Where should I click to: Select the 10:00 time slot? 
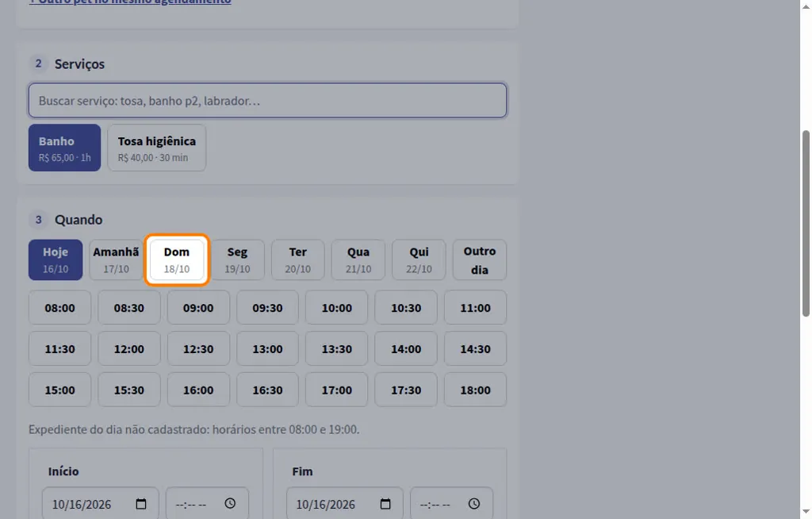pyautogui.click(x=336, y=307)
